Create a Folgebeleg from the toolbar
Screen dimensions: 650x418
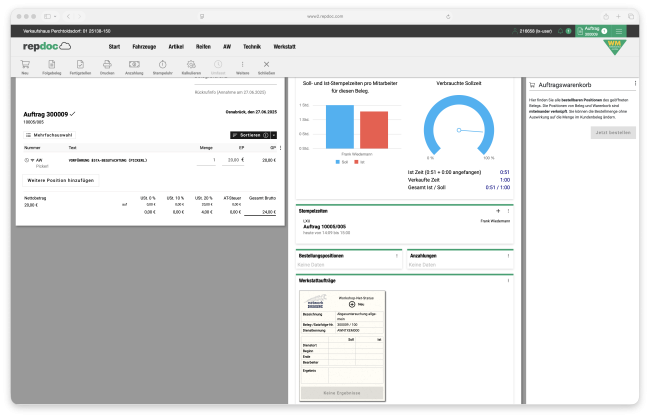click(x=51, y=65)
